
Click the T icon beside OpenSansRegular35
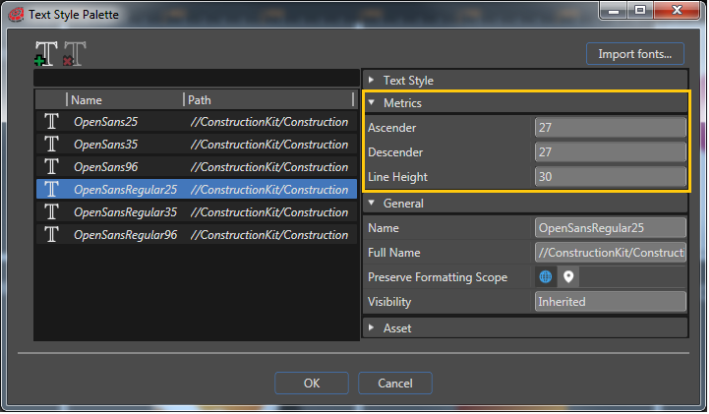pos(52,212)
